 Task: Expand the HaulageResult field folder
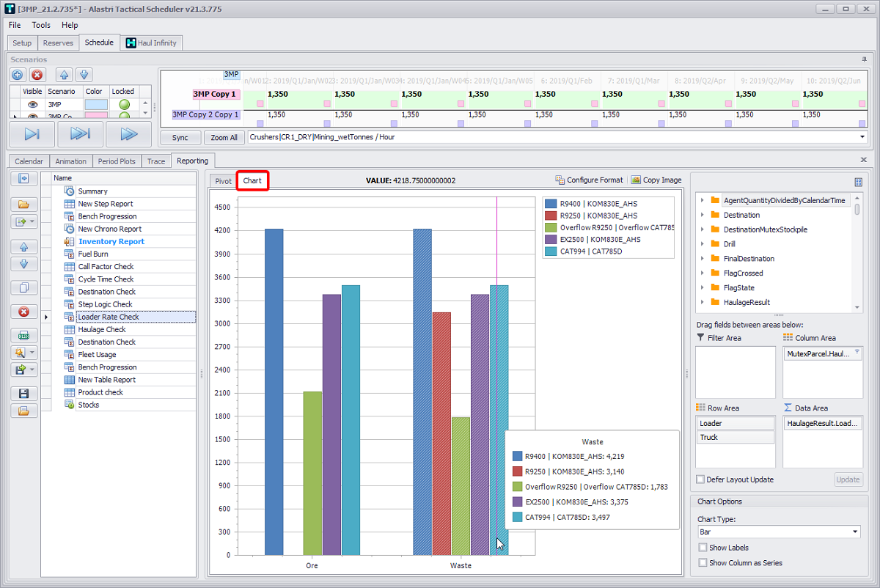[x=702, y=302]
